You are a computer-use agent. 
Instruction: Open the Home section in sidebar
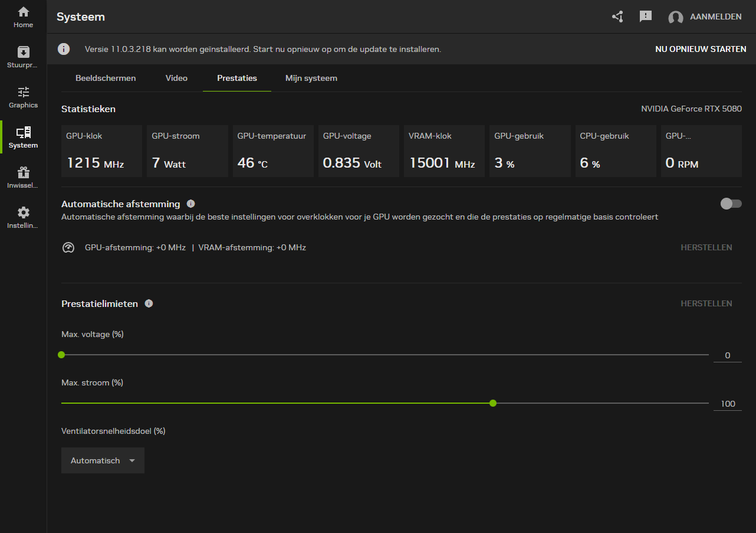24,17
